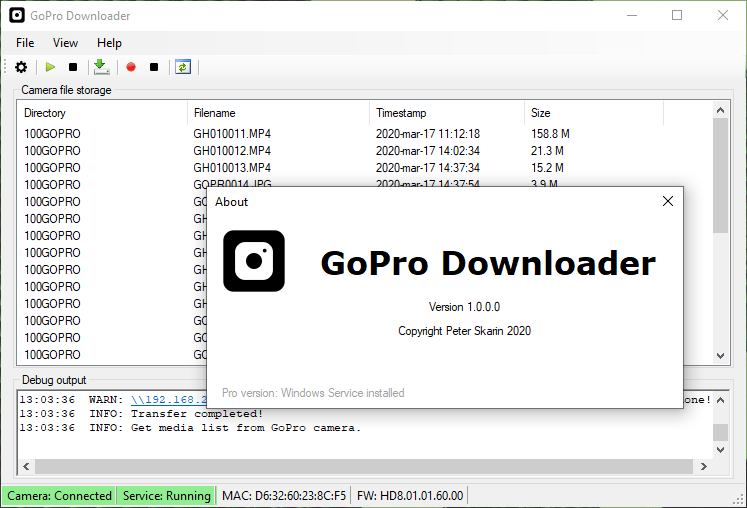Start recording with the red circle icon

[x=131, y=67]
